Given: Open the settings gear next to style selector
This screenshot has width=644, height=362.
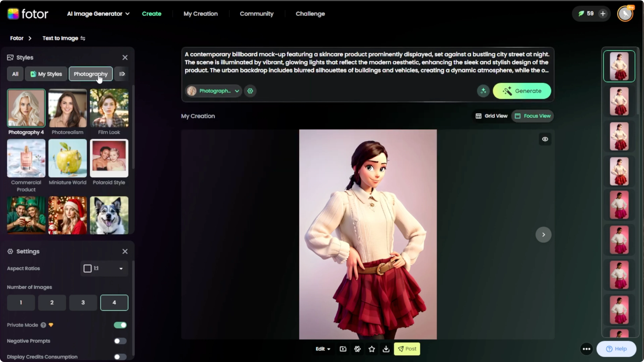Looking at the screenshot, I should [250, 91].
